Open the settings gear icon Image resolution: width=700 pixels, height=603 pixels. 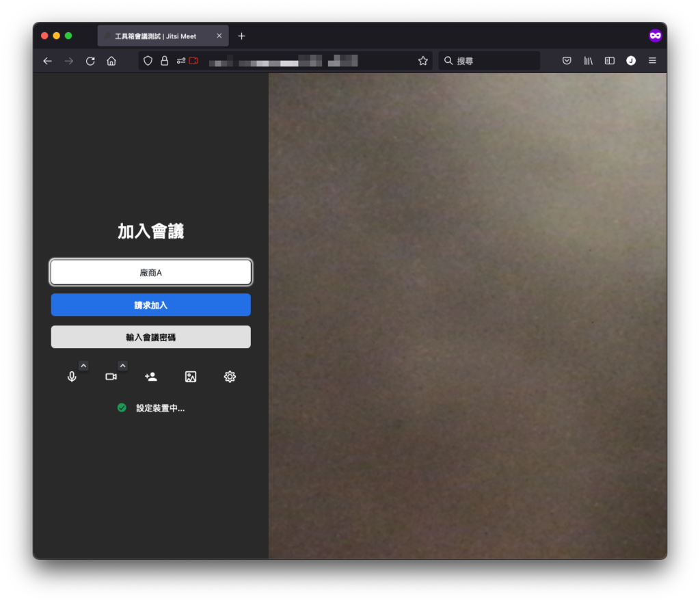[230, 377]
